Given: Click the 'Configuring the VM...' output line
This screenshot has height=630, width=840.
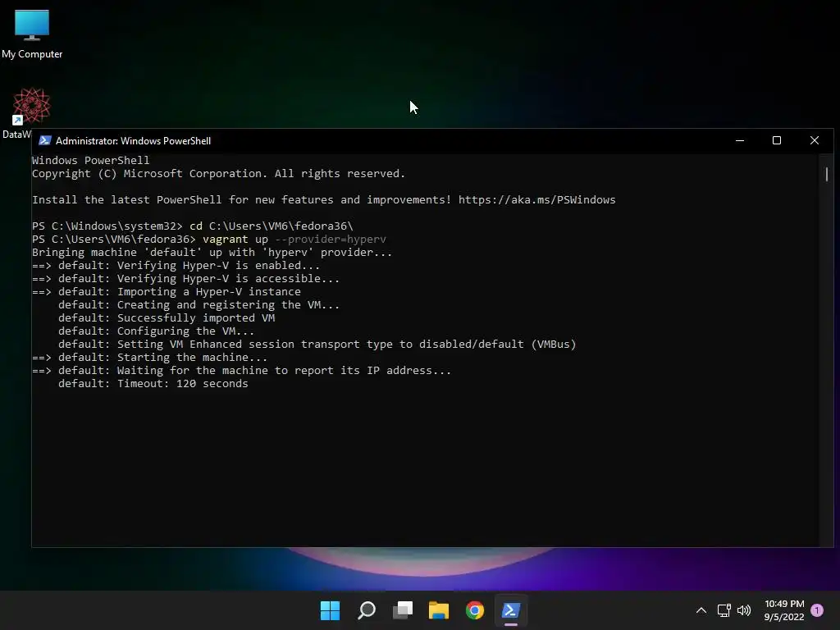Looking at the screenshot, I should [x=156, y=331].
